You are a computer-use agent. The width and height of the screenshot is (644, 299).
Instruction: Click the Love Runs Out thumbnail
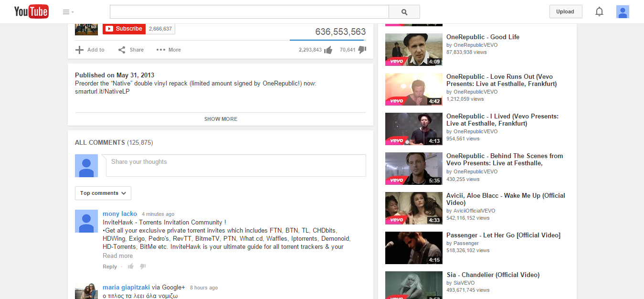414,89
